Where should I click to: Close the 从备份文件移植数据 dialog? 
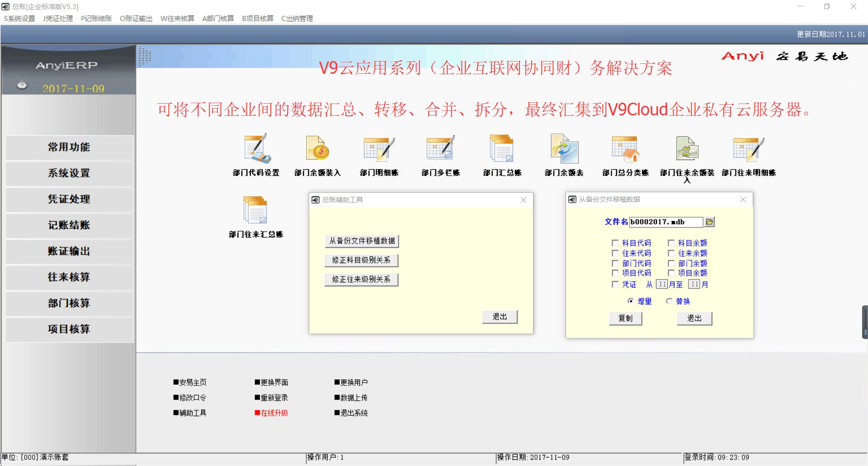[743, 200]
